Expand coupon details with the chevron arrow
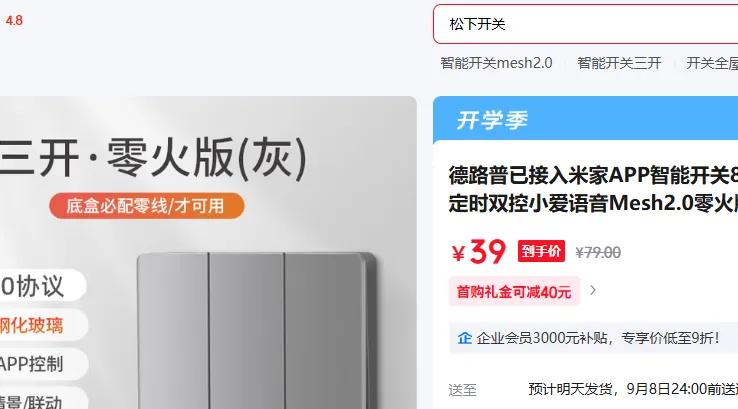738x409 pixels. point(593,291)
